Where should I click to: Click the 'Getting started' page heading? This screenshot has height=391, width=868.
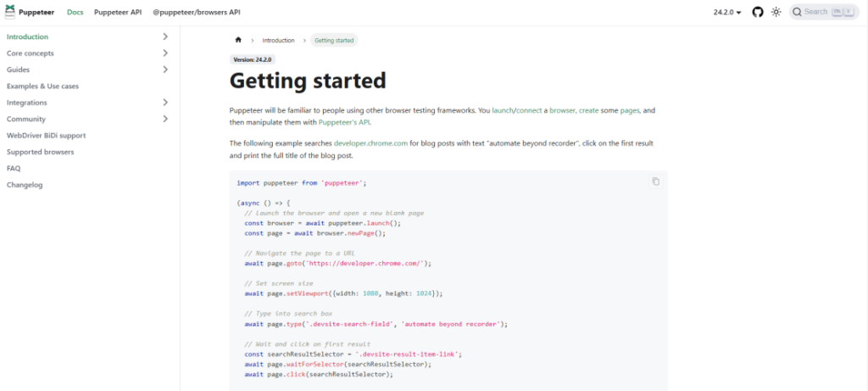(308, 81)
